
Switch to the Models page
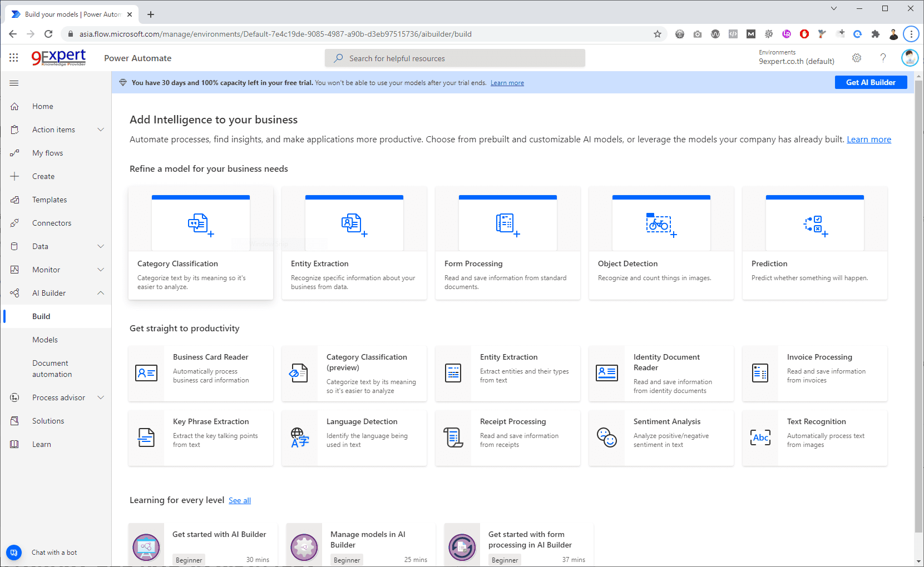tap(45, 339)
